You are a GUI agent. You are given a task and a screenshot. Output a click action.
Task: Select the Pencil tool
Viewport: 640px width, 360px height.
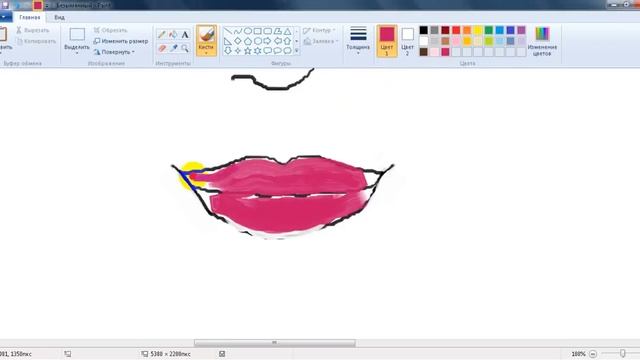(162, 35)
